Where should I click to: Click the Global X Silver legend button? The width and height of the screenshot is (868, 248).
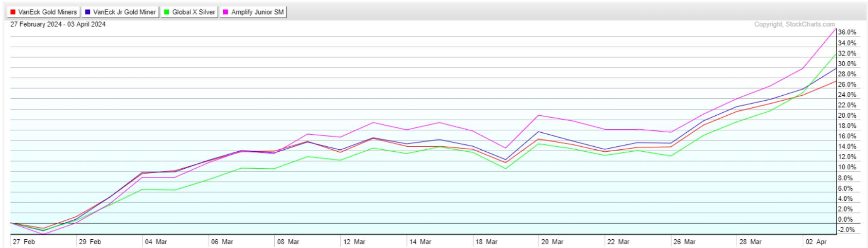(x=189, y=12)
